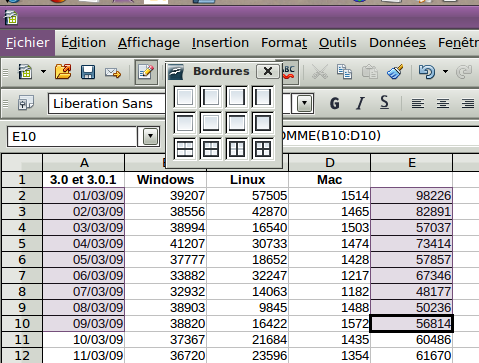Click the paste clipboard icon
The image size is (479, 363).
370,72
